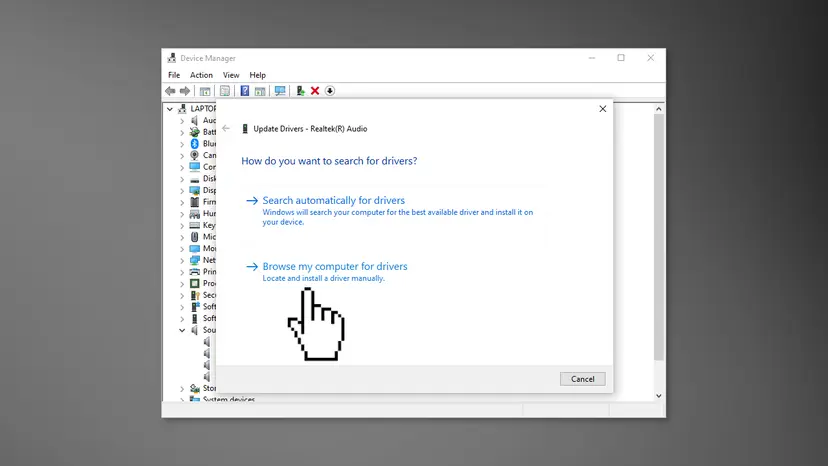828x466 pixels.
Task: Collapse the Sound controllers category chevron
Action: coord(182,330)
